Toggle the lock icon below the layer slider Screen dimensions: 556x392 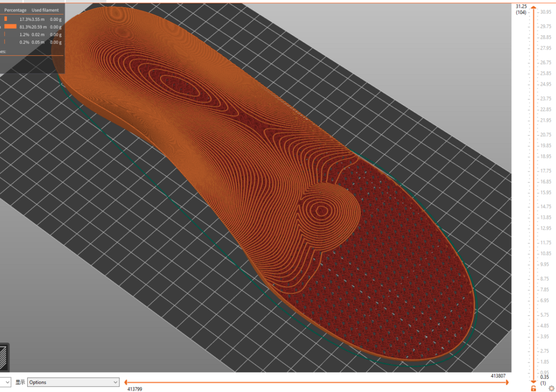click(533, 388)
